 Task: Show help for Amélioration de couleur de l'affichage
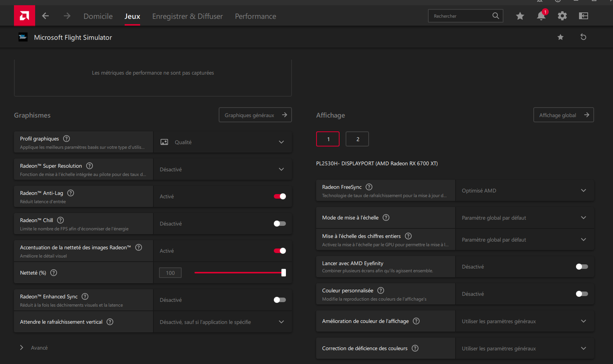[416, 321]
